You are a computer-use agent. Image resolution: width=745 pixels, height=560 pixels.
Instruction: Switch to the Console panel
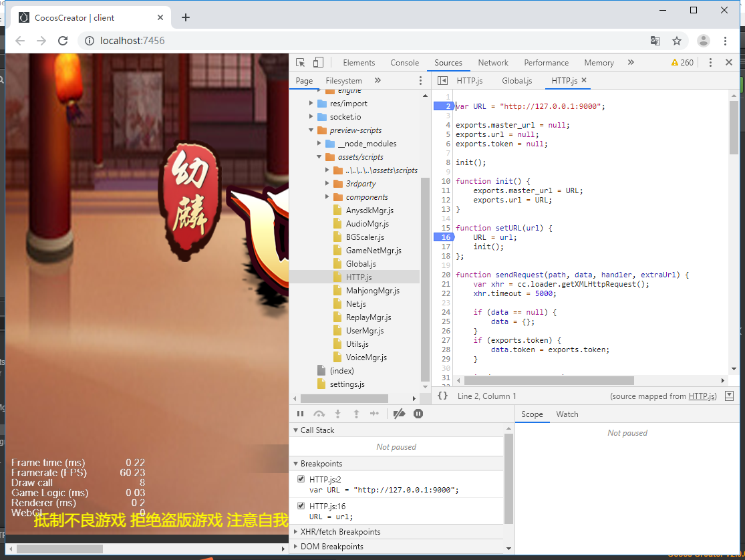click(x=404, y=63)
